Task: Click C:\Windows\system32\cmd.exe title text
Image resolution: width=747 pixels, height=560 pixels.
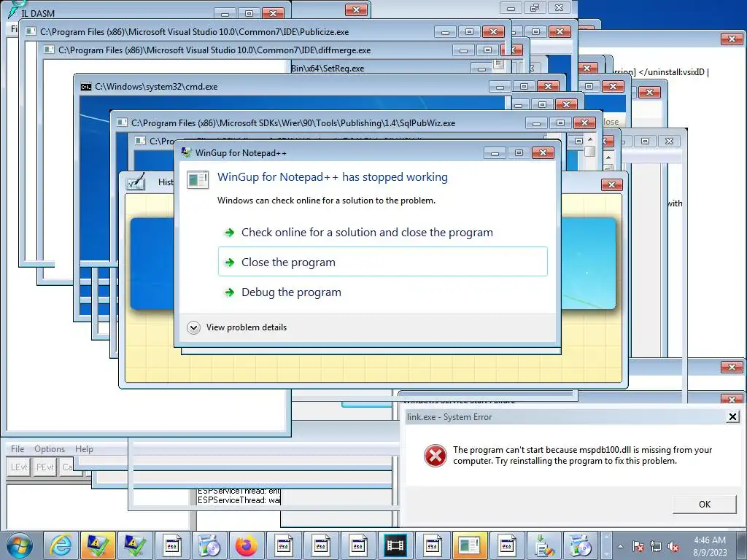Action: 156,87
